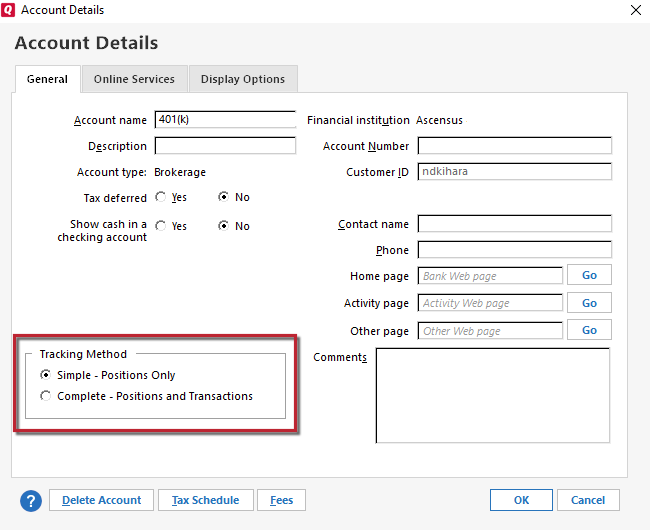
Task: Open the Online Services tab
Action: pos(134,79)
